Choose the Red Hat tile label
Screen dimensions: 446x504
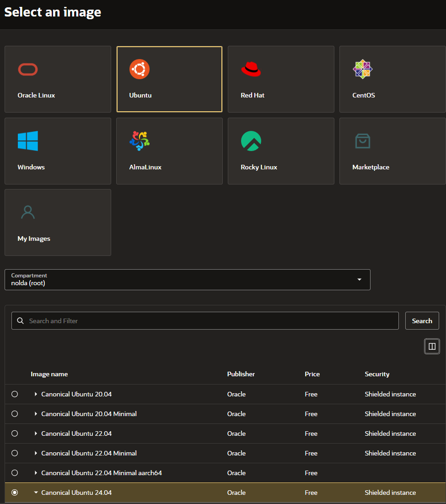(x=253, y=95)
